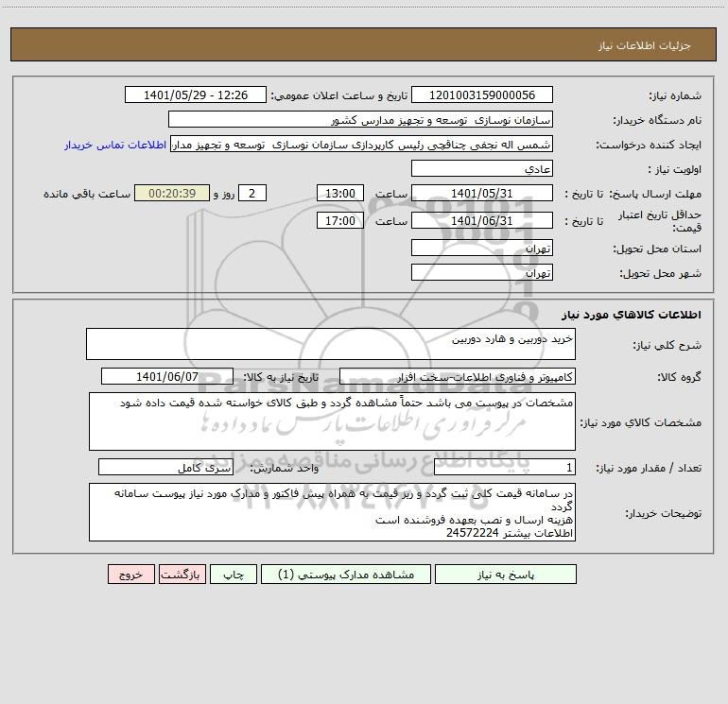Click the deadline time field 13:00
Image resolution: width=728 pixels, height=704 pixels.
click(339, 193)
